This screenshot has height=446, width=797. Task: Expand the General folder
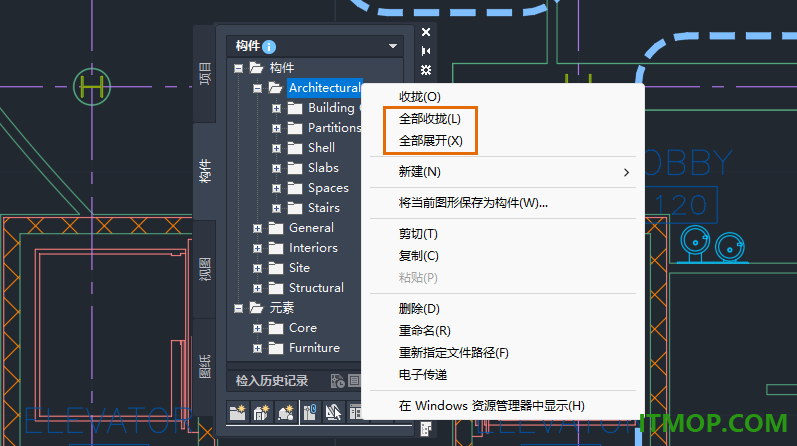click(257, 228)
